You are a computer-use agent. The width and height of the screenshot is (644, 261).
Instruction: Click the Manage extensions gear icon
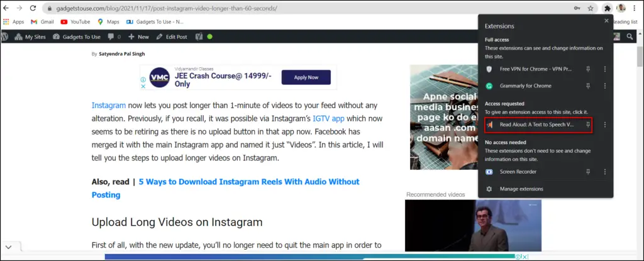coord(489,189)
